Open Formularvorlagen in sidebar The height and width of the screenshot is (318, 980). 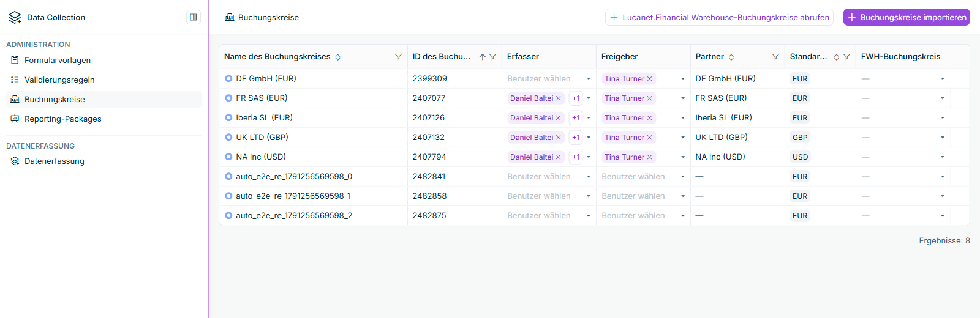(x=104, y=60)
